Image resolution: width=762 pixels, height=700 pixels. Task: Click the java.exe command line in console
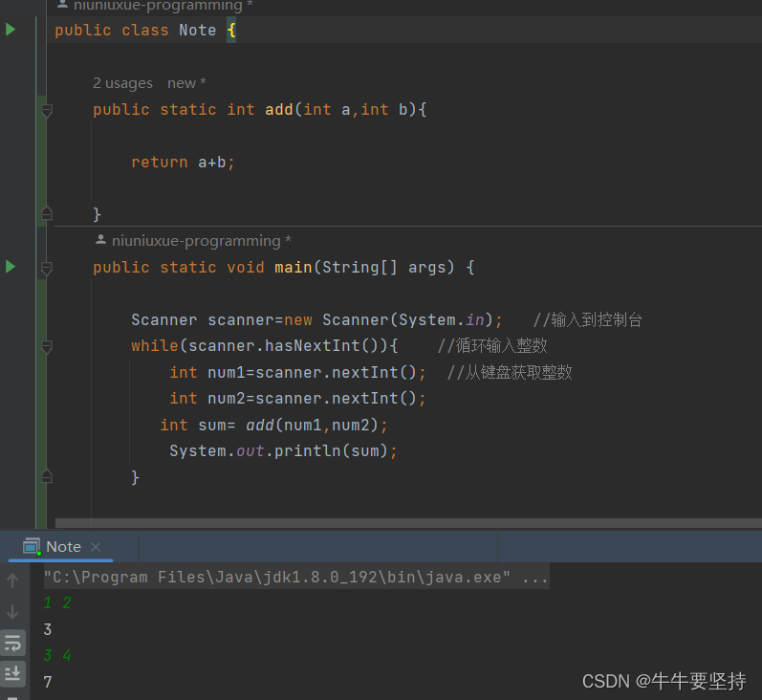(x=296, y=577)
